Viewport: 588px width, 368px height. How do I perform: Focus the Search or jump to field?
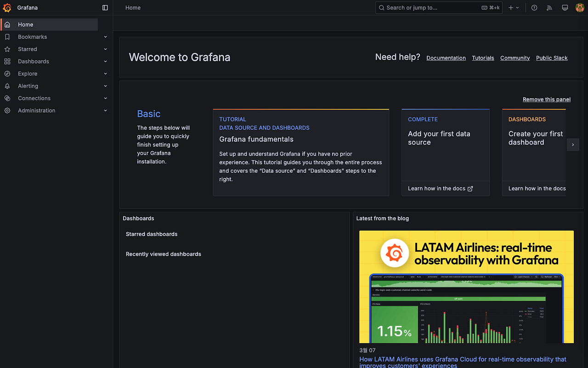click(439, 8)
